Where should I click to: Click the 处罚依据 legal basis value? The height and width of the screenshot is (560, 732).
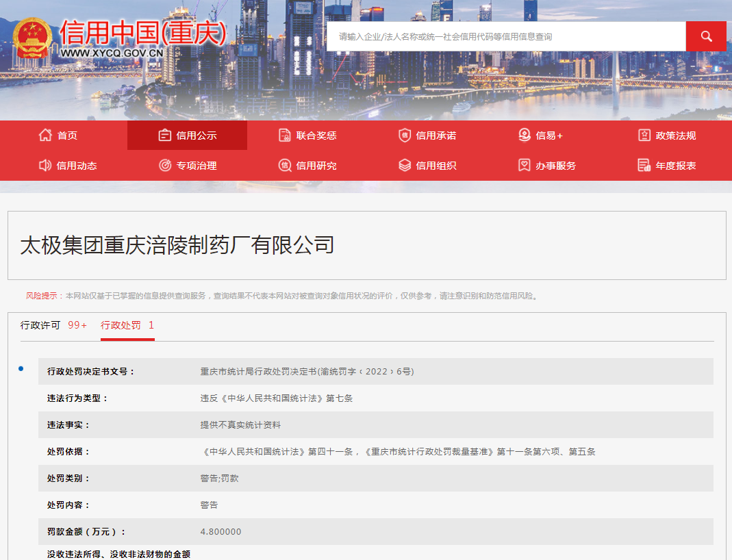point(398,452)
